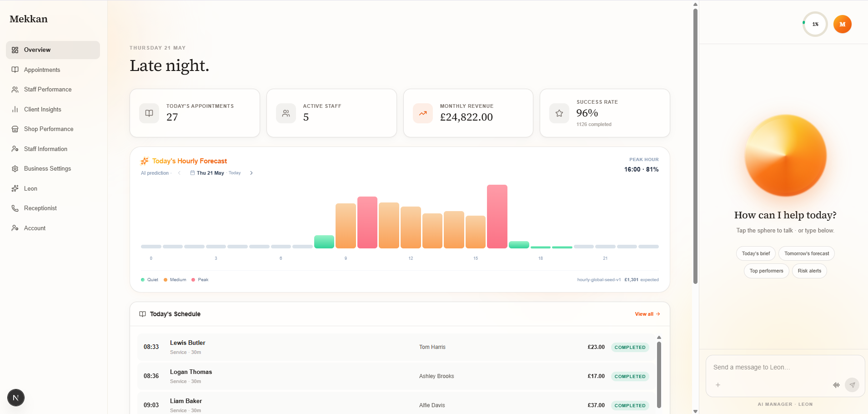
Task: Click staff name Alfie Davis
Action: (432, 405)
